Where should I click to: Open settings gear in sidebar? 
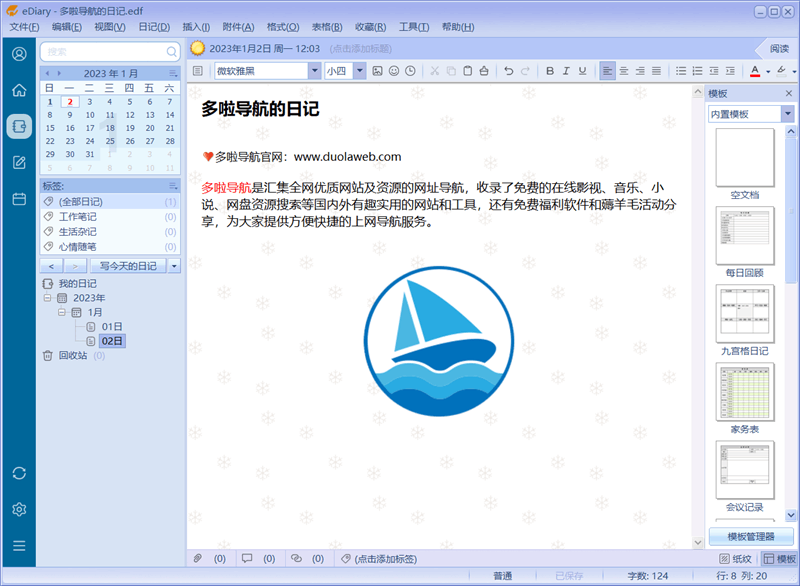(19, 509)
